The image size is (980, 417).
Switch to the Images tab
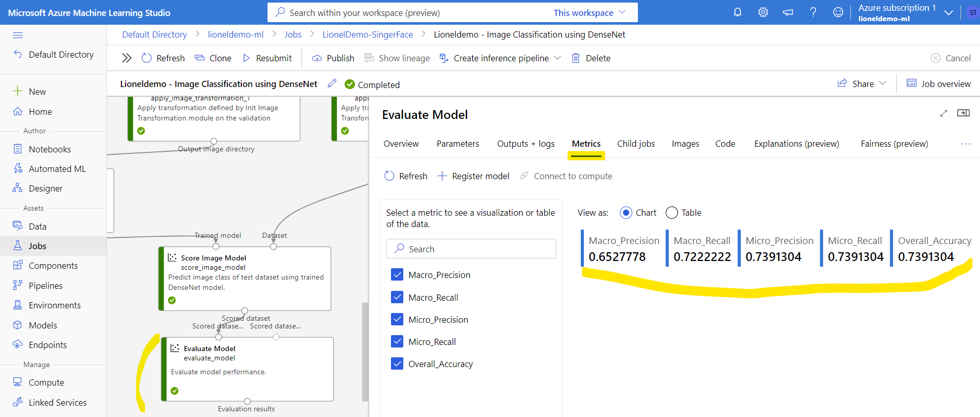[x=685, y=144]
